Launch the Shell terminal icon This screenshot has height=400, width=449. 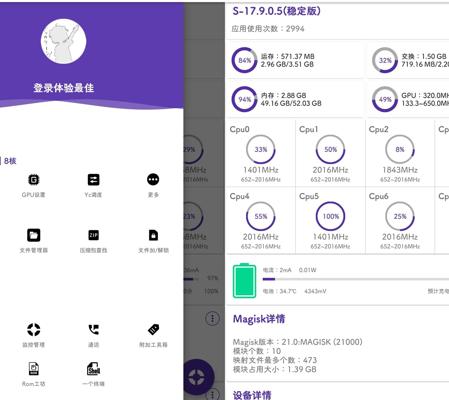pyautogui.click(x=93, y=369)
